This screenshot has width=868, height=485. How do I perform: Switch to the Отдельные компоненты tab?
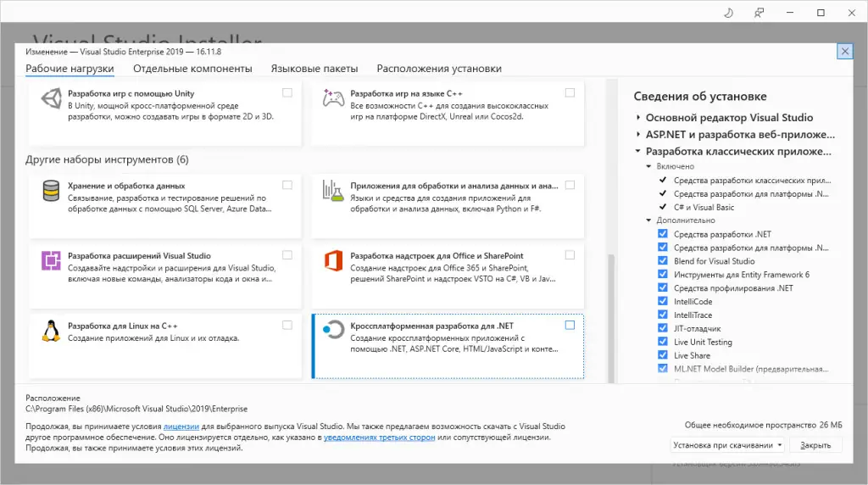pos(192,69)
